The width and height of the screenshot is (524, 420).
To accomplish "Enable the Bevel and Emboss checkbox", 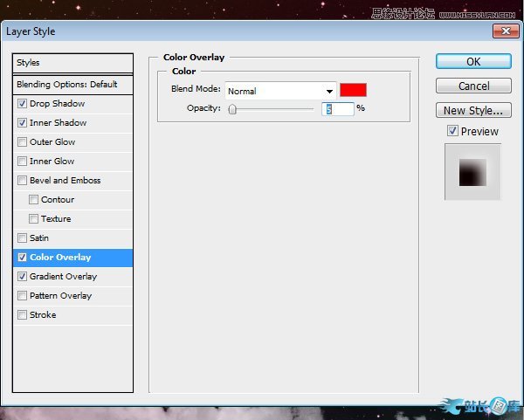I will (22, 181).
